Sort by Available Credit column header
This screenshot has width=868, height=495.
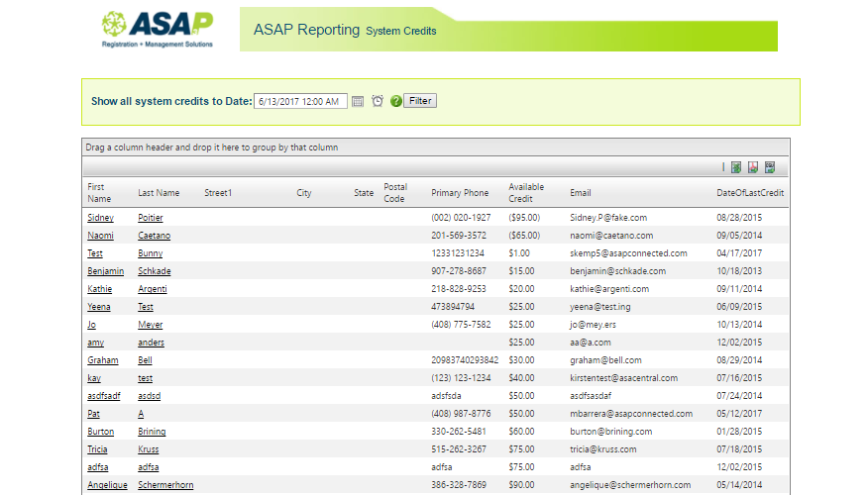point(526,193)
